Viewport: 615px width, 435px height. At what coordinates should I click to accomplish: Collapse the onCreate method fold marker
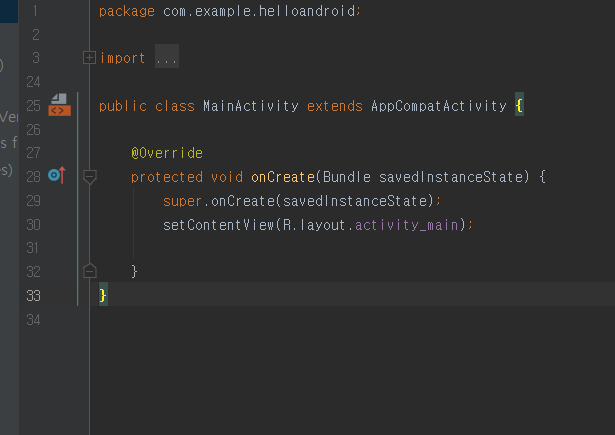[90, 177]
